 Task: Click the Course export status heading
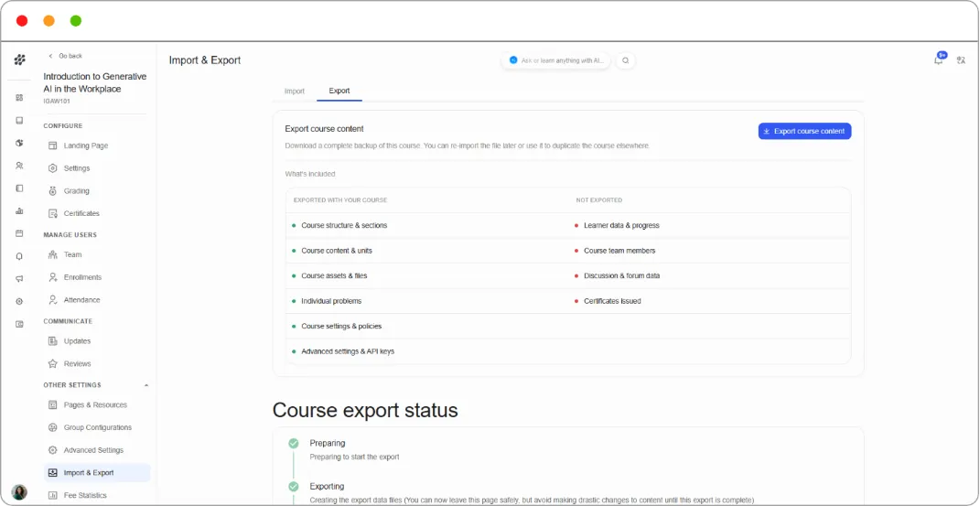click(x=365, y=410)
